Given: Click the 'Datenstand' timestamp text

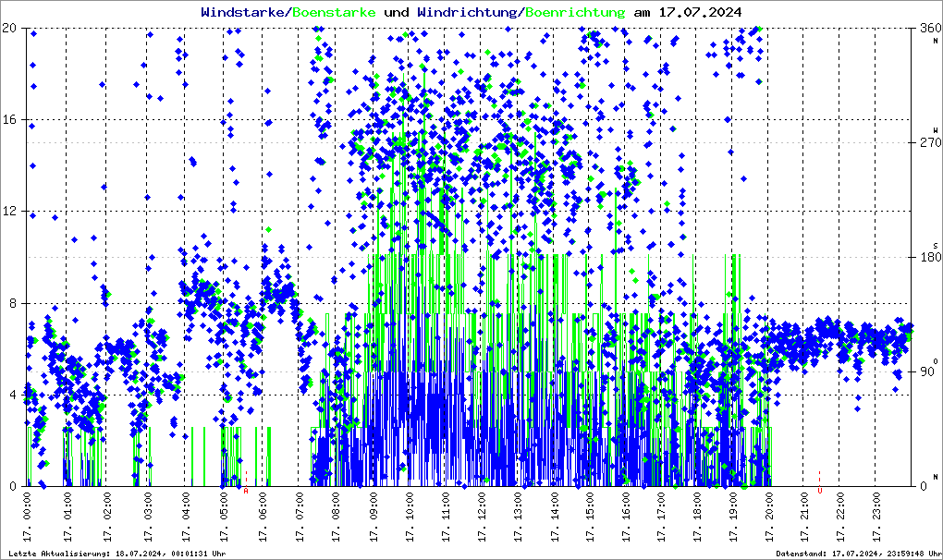Looking at the screenshot, I should pos(859,554).
